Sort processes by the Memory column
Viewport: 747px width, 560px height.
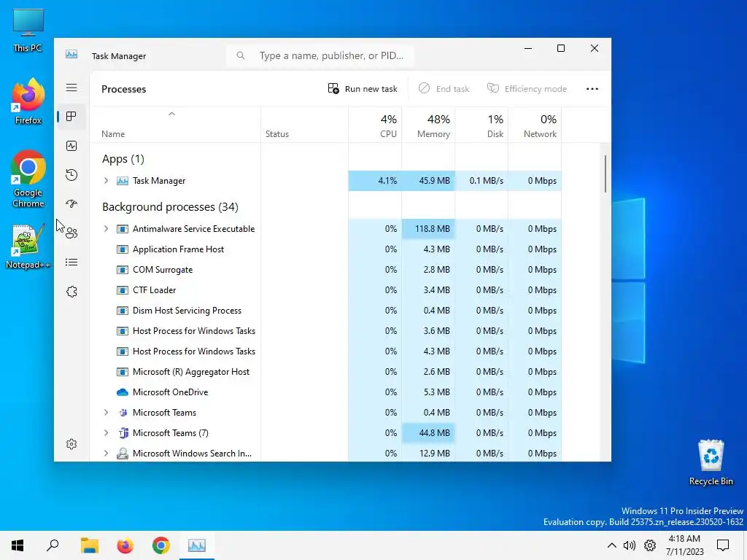click(x=428, y=125)
